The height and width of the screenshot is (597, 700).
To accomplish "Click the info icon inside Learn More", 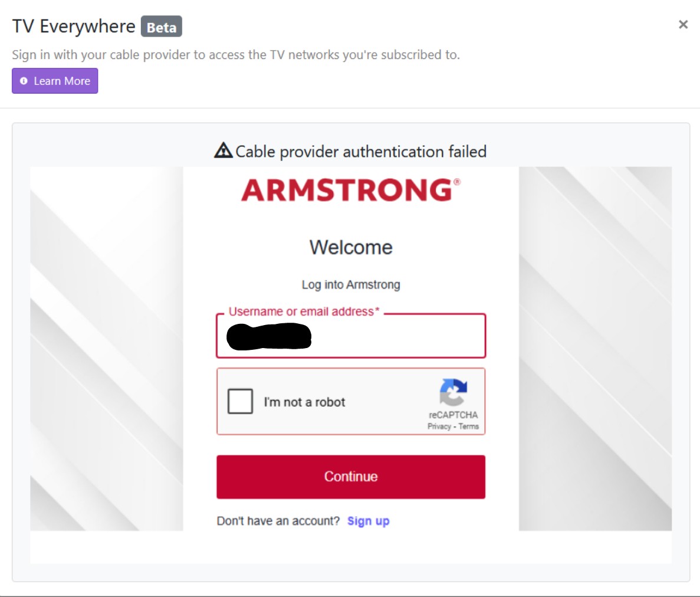I will click(24, 81).
